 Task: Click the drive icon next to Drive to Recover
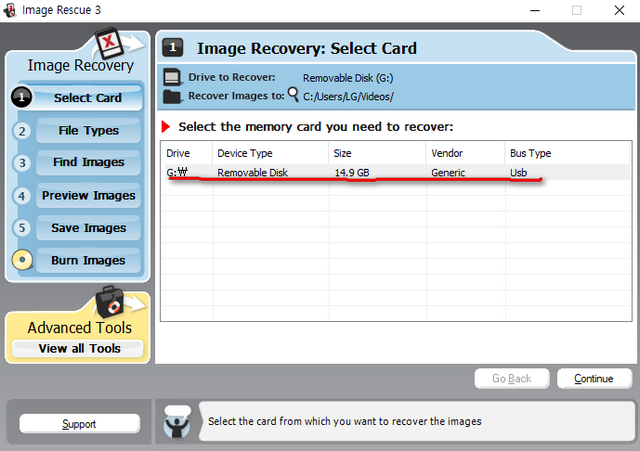(172, 77)
